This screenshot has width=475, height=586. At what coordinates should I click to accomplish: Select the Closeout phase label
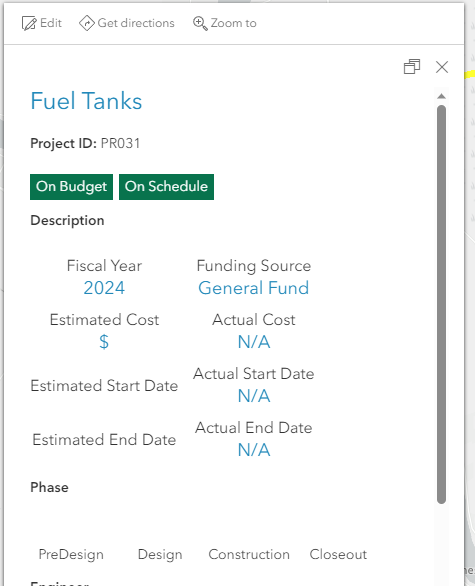pos(338,554)
